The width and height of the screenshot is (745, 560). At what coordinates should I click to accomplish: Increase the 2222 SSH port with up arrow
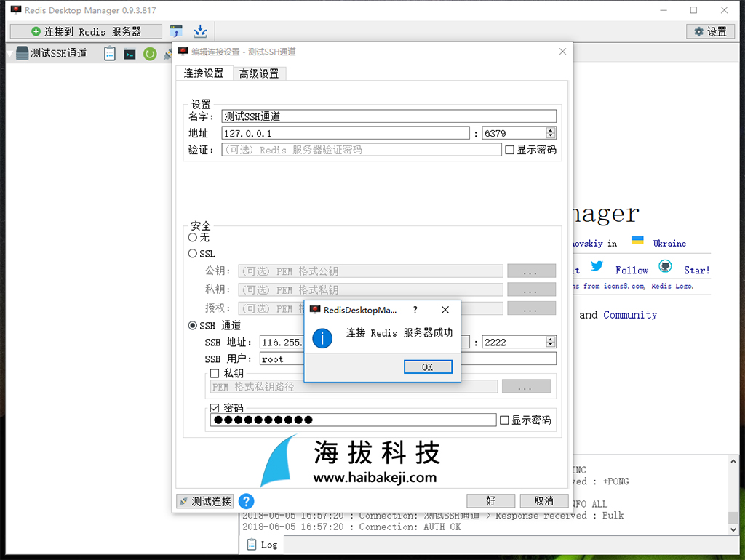pyautogui.click(x=551, y=339)
